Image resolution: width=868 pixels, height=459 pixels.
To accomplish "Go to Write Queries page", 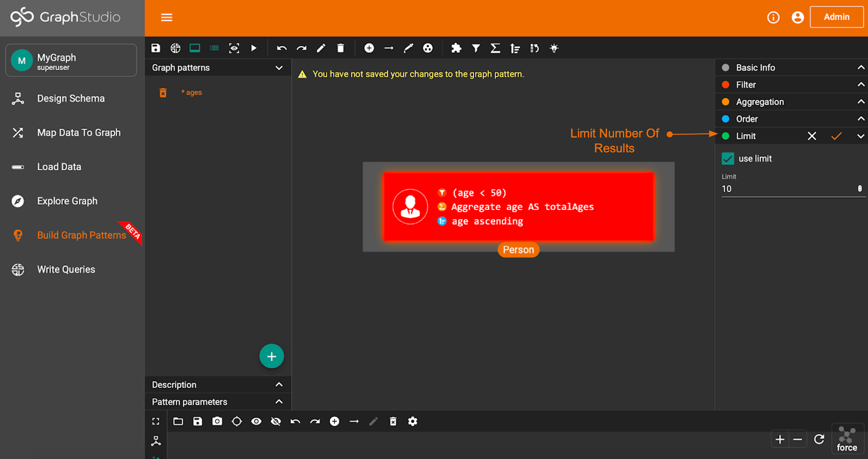I will click(x=66, y=270).
